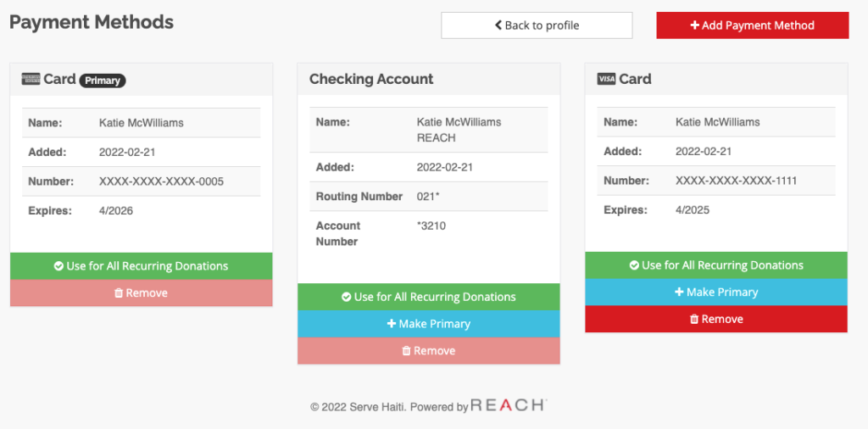Click the plus icon on the Visa card's Make Primary button
Viewport: 868px width, 429px height.
click(x=679, y=292)
